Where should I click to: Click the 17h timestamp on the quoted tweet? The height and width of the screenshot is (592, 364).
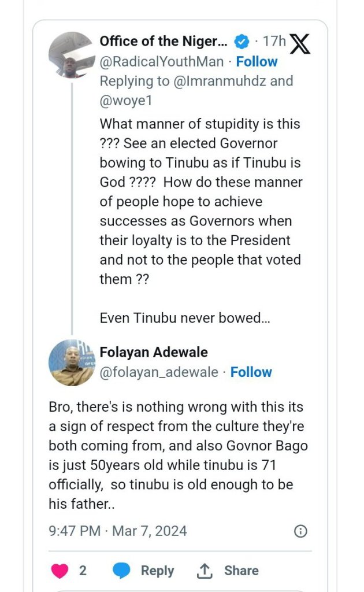(x=274, y=42)
